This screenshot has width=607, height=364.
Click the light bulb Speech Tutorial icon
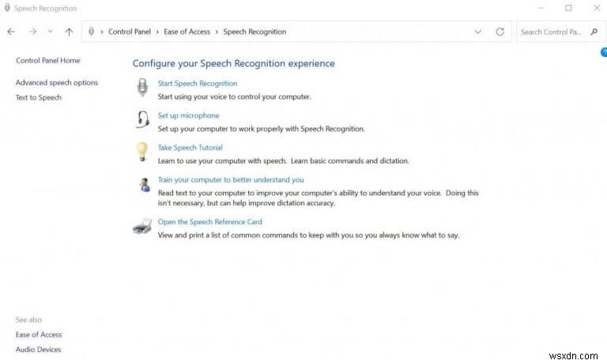pos(142,152)
